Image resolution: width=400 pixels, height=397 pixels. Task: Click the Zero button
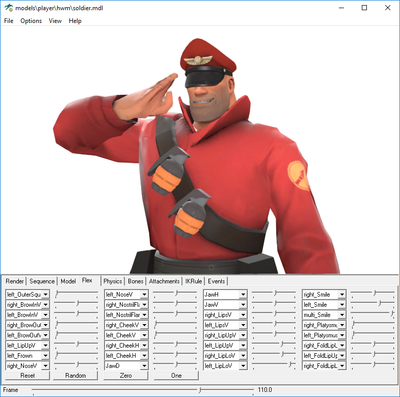[126, 375]
